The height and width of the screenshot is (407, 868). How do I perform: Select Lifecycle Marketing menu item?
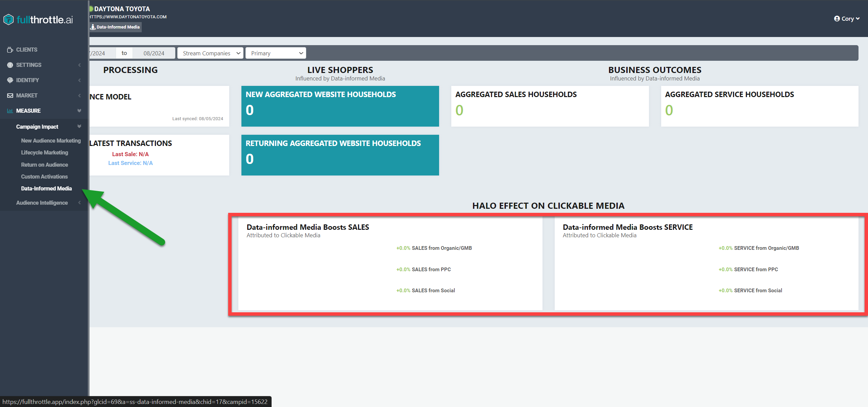(x=44, y=152)
